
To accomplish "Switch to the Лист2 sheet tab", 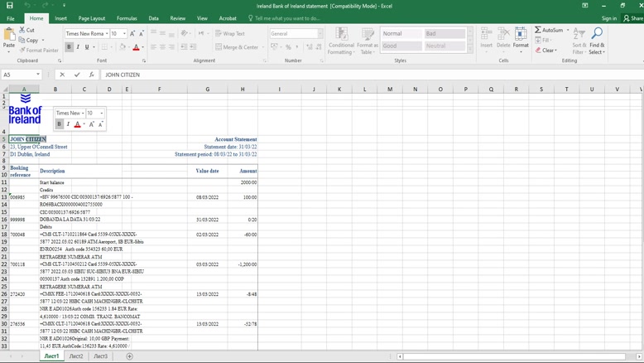I will (x=76, y=356).
